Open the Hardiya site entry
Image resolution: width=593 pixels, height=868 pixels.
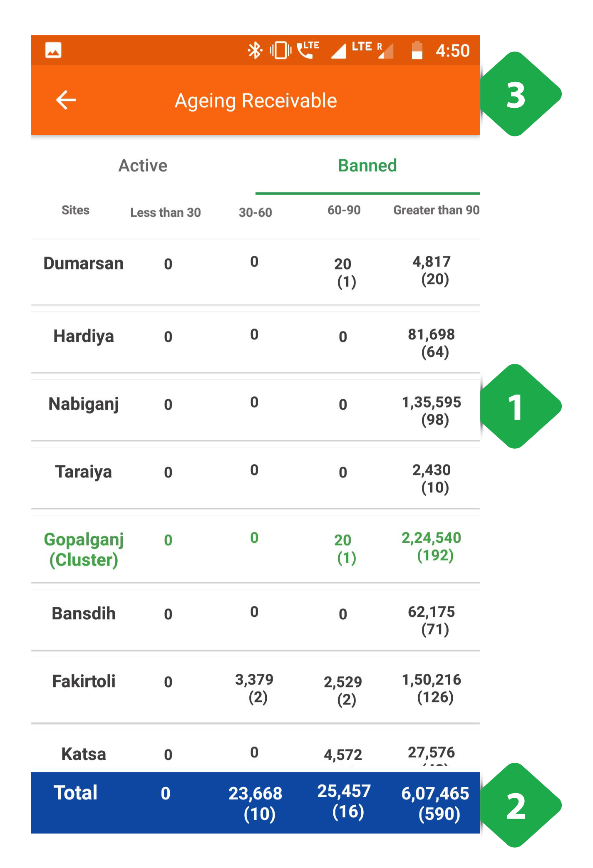[x=256, y=342]
